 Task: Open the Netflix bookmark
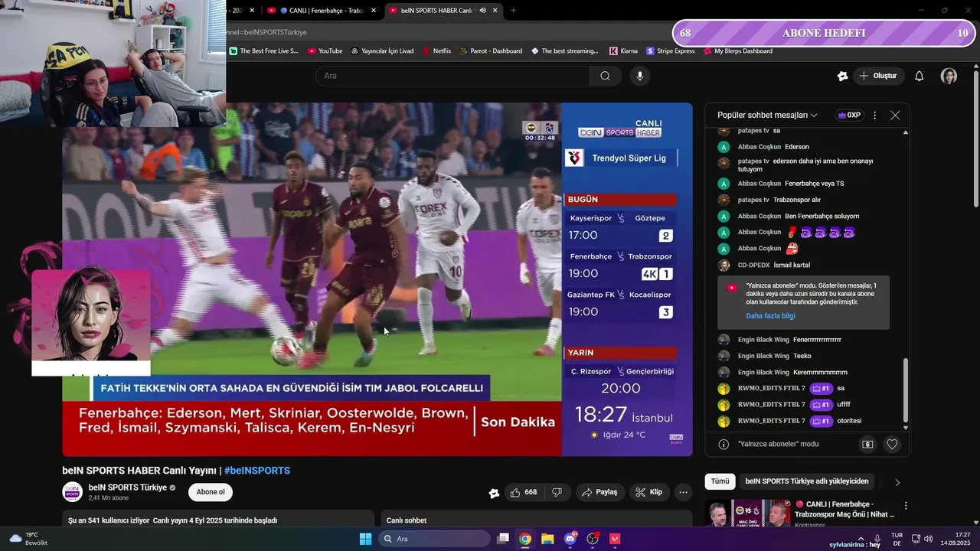pyautogui.click(x=436, y=51)
